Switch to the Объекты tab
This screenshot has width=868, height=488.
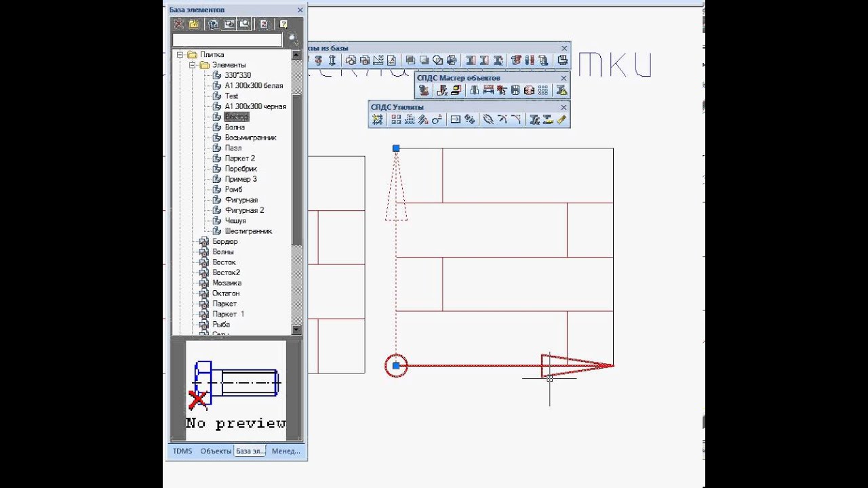[215, 451]
